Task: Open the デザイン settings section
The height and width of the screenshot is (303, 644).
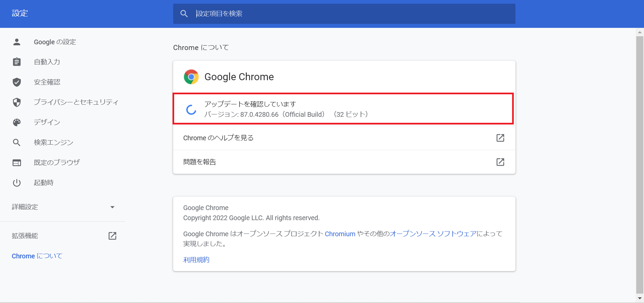Action: coord(47,122)
